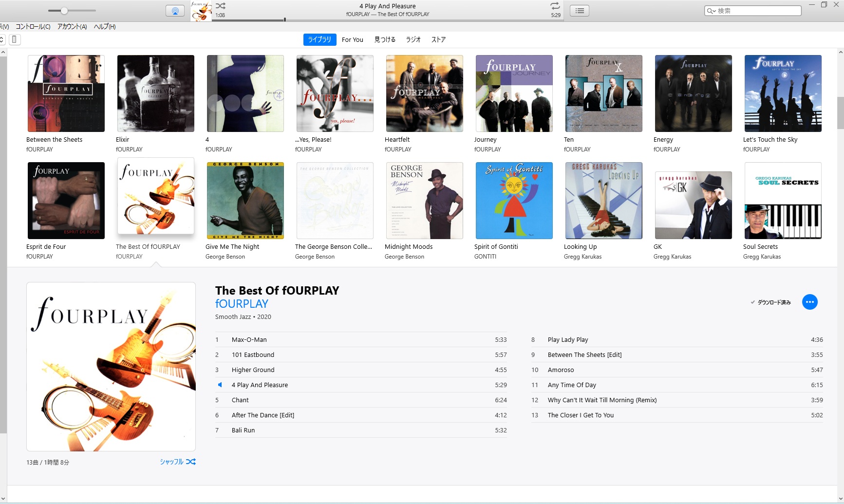This screenshot has width=844, height=504.
Task: Select the Elixir album cover
Action: (x=156, y=93)
